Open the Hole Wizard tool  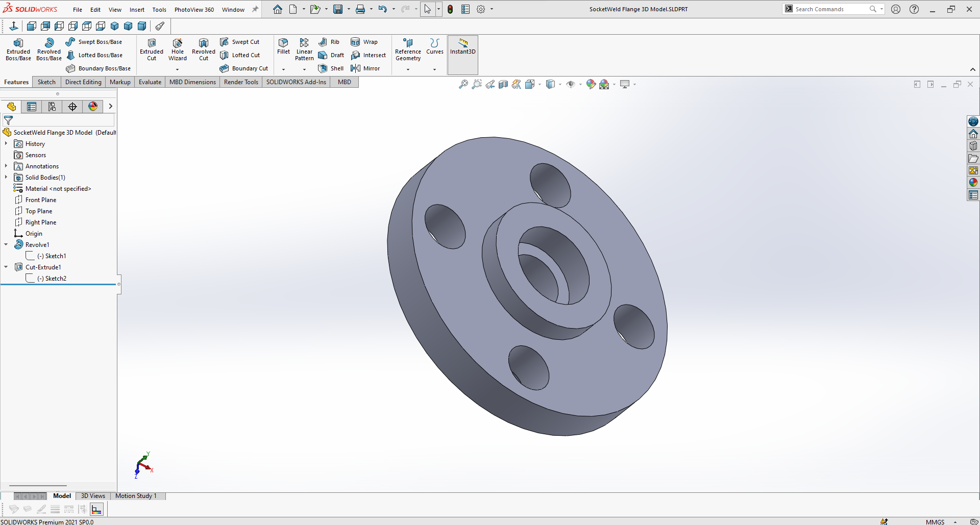click(178, 49)
